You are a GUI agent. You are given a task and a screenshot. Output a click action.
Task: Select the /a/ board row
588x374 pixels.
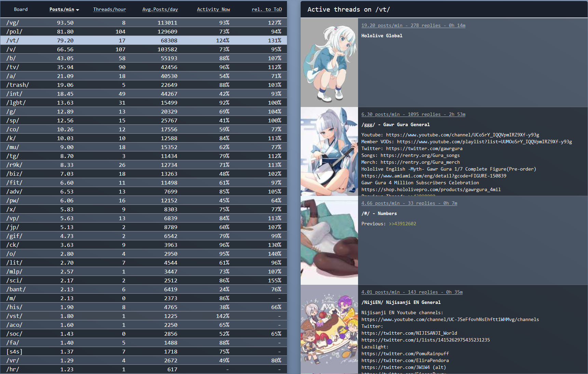pos(143,76)
